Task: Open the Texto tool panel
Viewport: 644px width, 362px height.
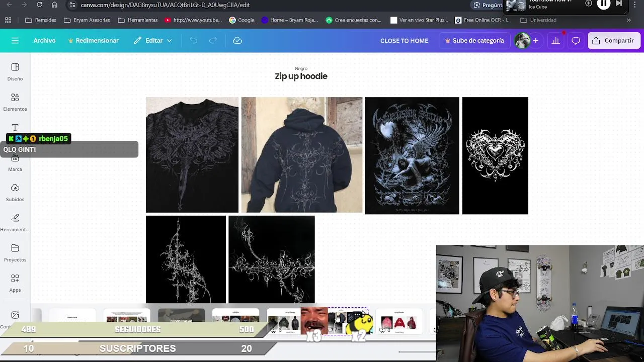Action: pos(15,128)
